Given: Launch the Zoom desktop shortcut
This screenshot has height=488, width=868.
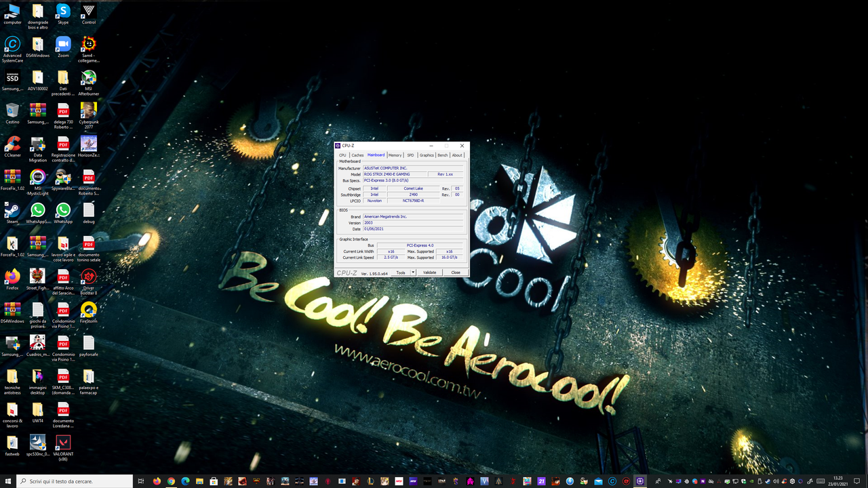Looking at the screenshot, I should 63,47.
